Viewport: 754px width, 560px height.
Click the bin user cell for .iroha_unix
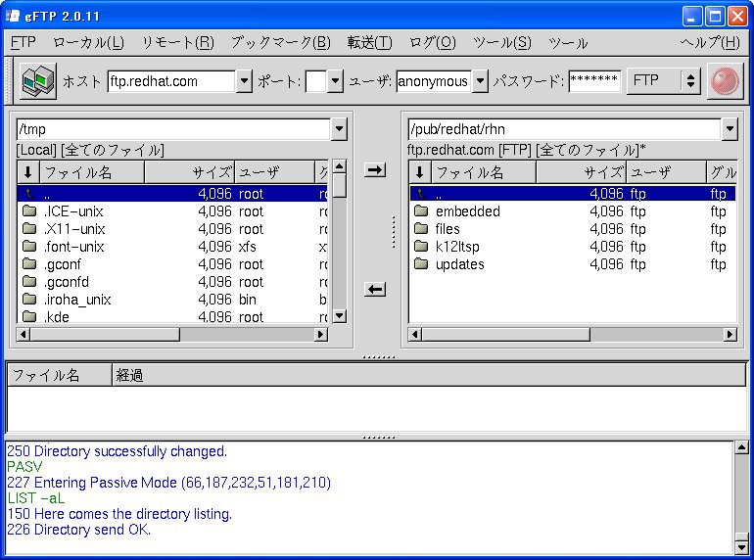[248, 300]
